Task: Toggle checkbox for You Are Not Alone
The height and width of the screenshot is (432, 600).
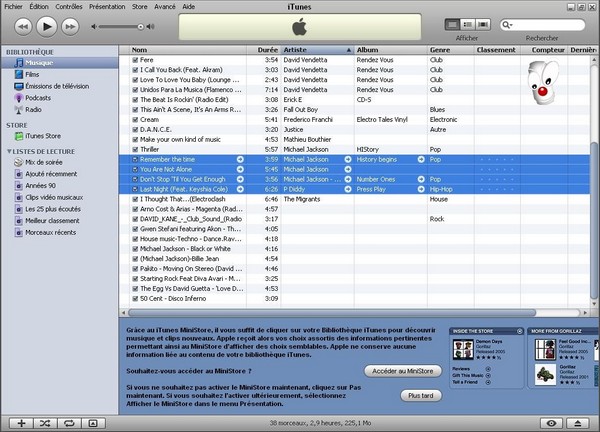Action: [x=135, y=170]
